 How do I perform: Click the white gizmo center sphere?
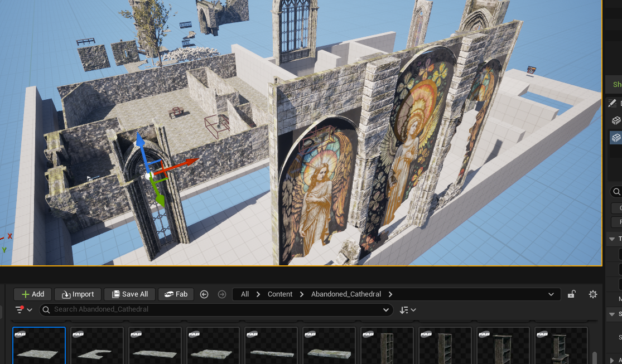(x=149, y=176)
